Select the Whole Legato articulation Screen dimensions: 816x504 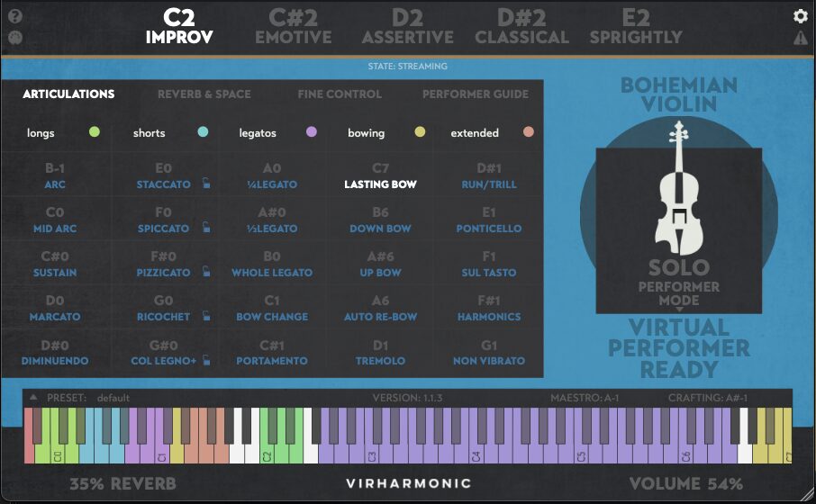tap(272, 272)
